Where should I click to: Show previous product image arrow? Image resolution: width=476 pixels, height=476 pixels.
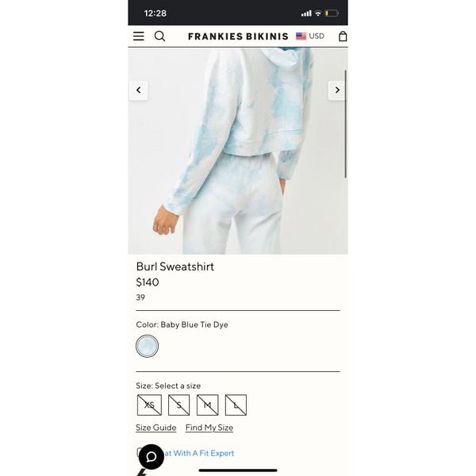(x=138, y=90)
